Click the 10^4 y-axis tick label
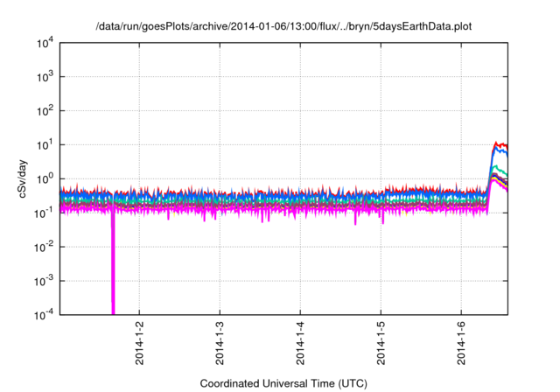560x392 pixels. pos(45,43)
